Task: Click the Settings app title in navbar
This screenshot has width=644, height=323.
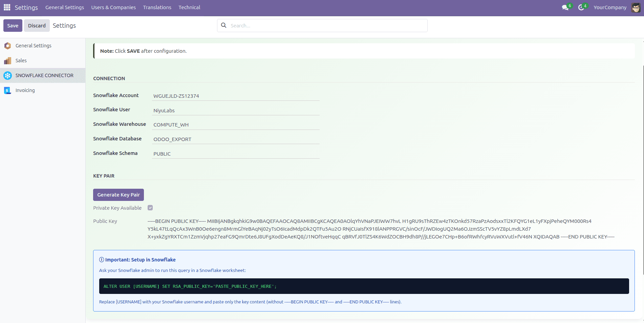Action: coord(26,7)
